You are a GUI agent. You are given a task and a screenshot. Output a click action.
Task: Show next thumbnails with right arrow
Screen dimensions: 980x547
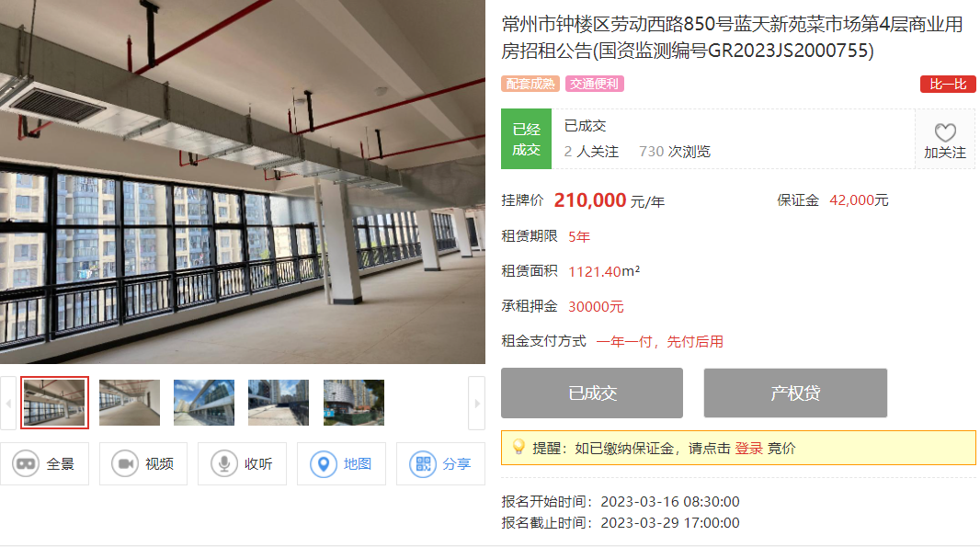(477, 404)
